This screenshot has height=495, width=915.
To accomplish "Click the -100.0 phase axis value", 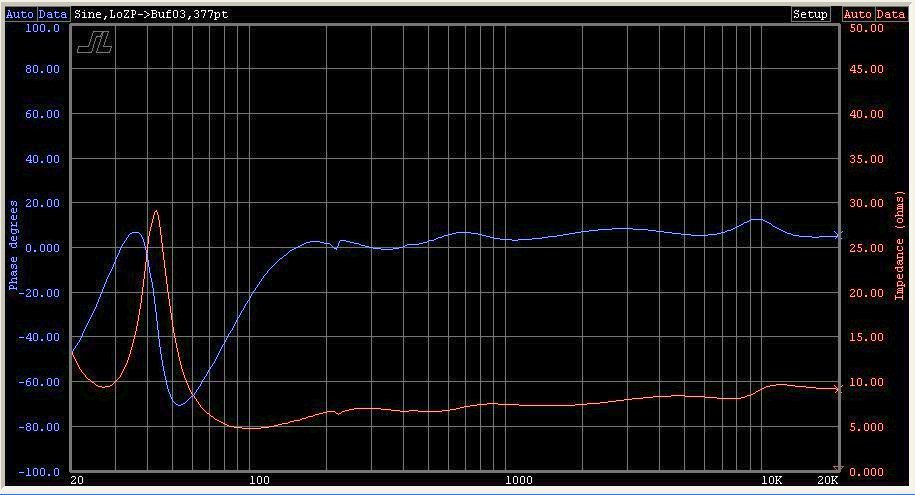I will point(40,472).
